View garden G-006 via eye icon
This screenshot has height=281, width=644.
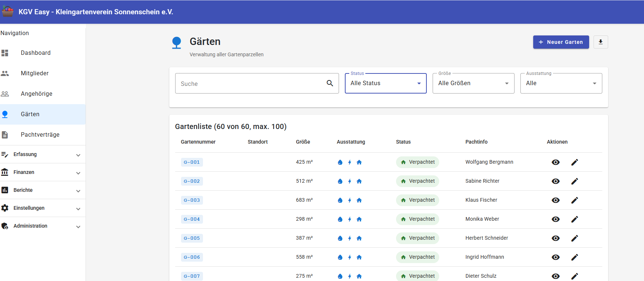click(x=556, y=257)
